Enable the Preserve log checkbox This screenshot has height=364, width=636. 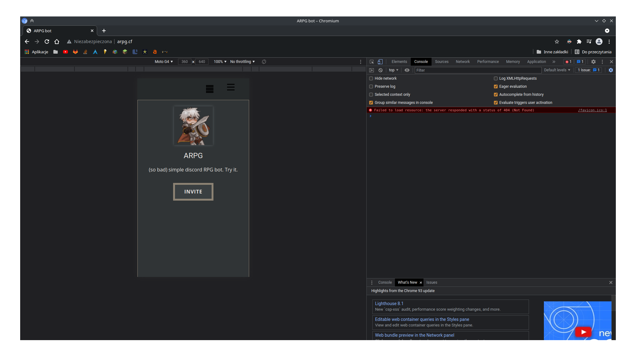tap(371, 87)
